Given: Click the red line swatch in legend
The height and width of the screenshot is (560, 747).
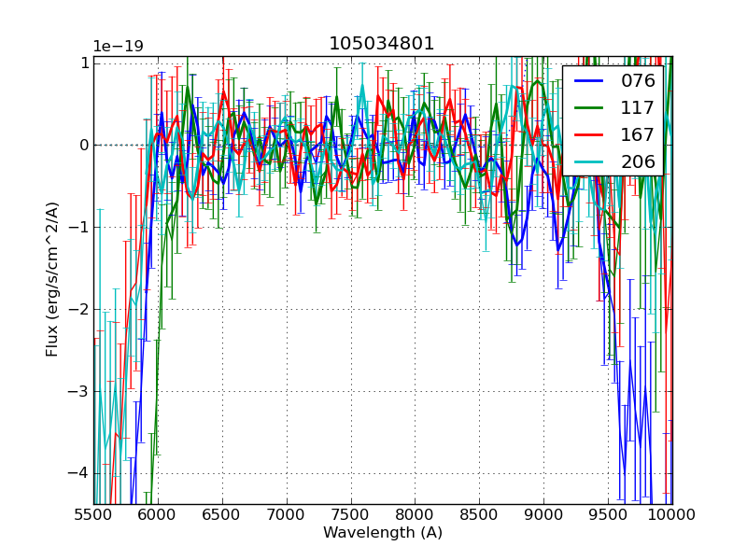Looking at the screenshot, I should 590,134.
